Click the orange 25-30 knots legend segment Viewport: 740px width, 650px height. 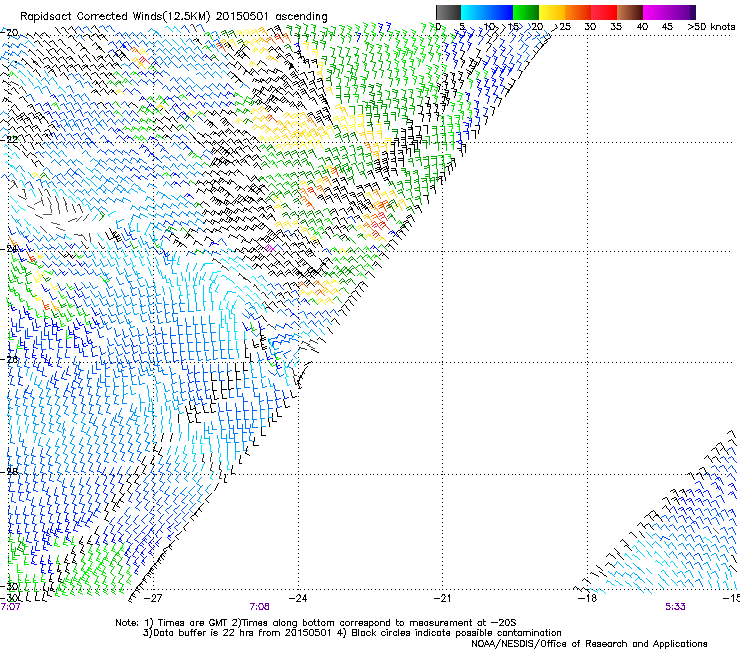point(578,12)
